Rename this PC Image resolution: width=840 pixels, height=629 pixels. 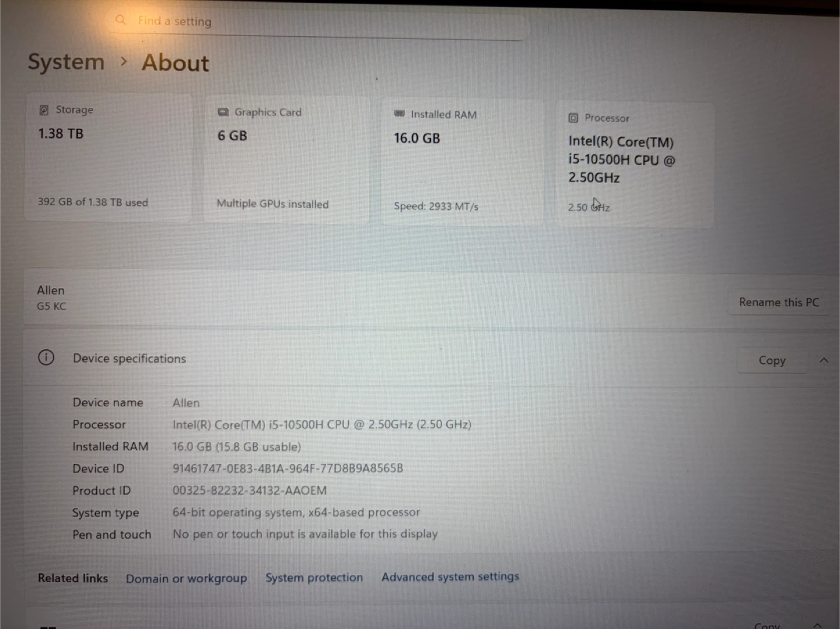coord(779,302)
